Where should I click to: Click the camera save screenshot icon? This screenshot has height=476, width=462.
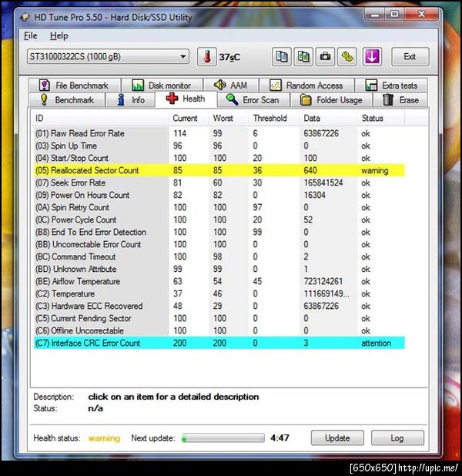(325, 57)
